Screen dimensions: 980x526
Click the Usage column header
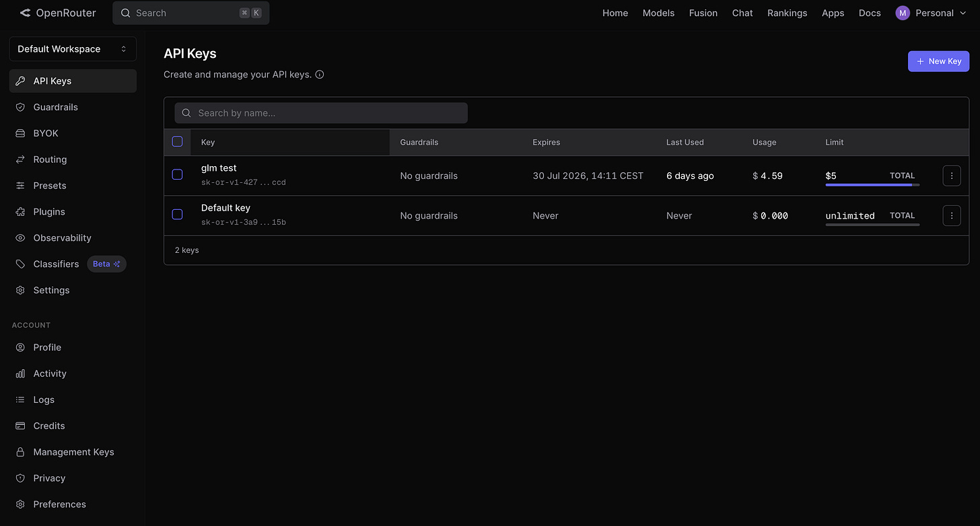click(764, 143)
